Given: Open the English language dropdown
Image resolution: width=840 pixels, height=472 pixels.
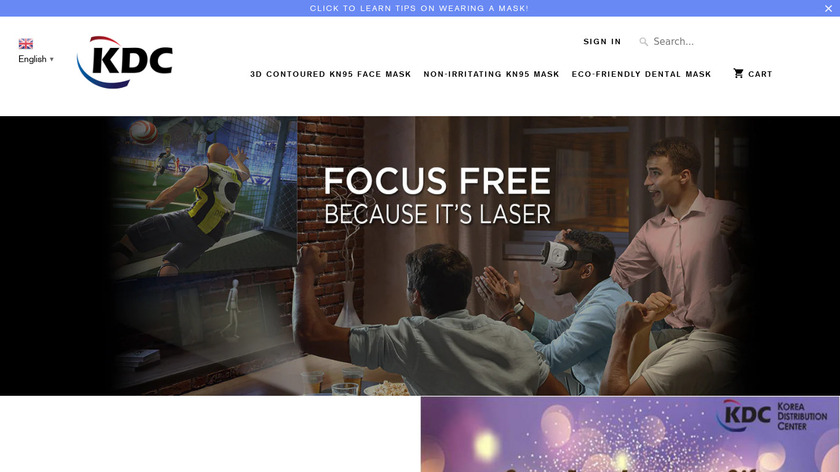Looking at the screenshot, I should coord(36,59).
